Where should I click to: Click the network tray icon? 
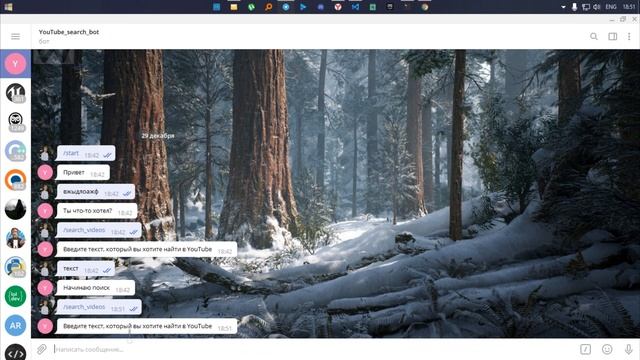pyautogui.click(x=586, y=7)
